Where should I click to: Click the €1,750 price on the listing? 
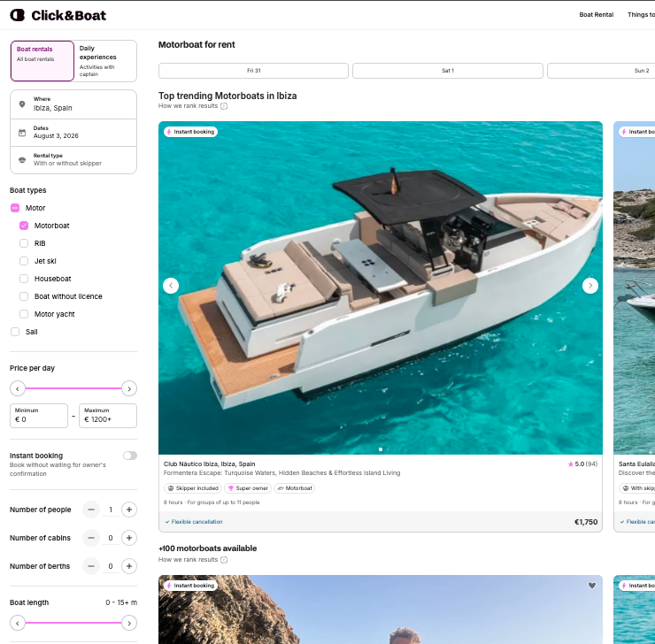click(x=586, y=522)
